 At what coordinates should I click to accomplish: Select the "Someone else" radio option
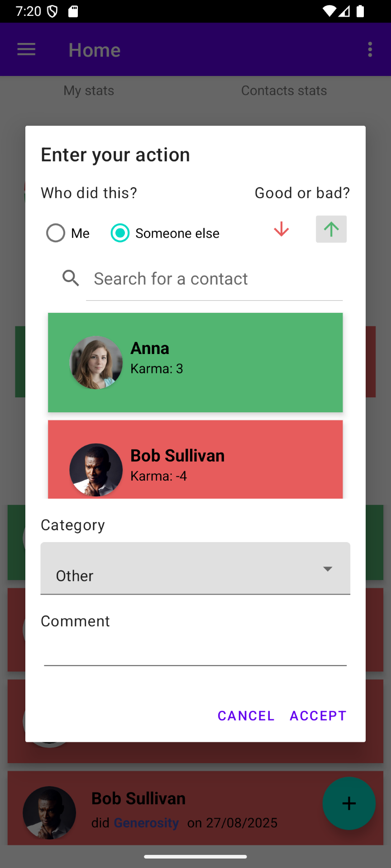click(x=120, y=233)
